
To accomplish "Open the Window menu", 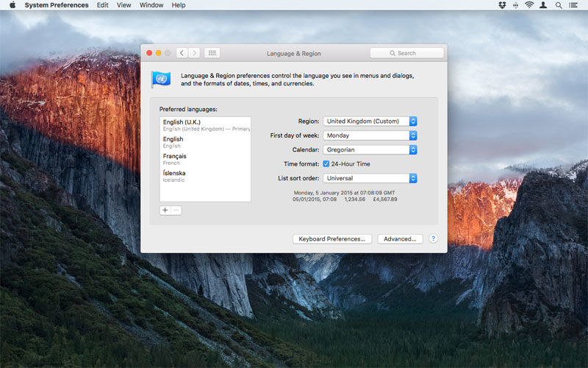I will point(151,5).
